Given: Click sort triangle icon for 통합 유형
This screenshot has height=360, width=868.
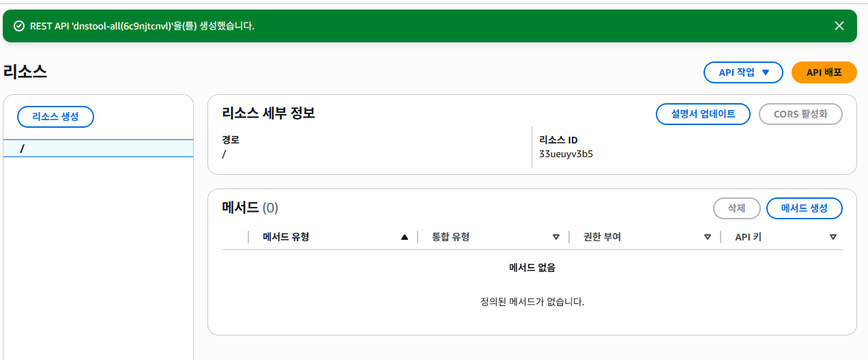Looking at the screenshot, I should tap(556, 237).
